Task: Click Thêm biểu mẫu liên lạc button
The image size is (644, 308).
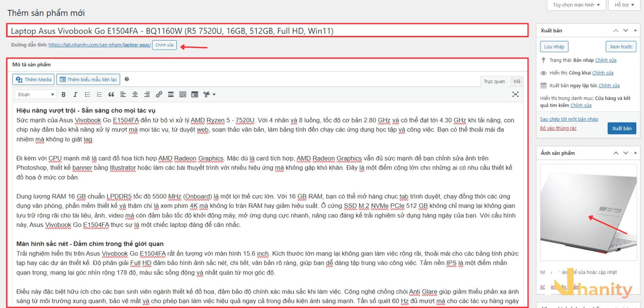Action: (88, 80)
